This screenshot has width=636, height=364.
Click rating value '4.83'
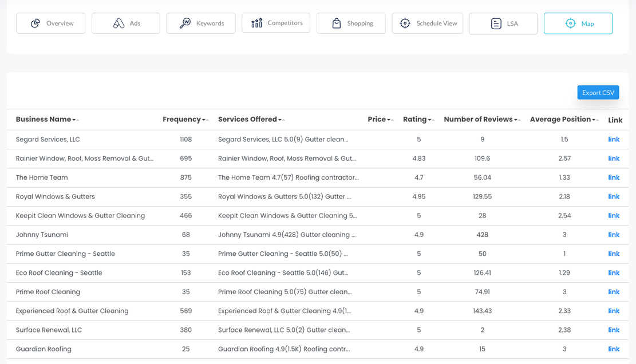[419, 159]
